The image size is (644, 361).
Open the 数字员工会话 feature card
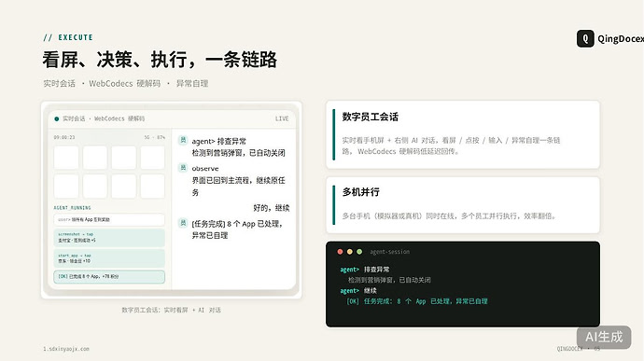(x=463, y=134)
